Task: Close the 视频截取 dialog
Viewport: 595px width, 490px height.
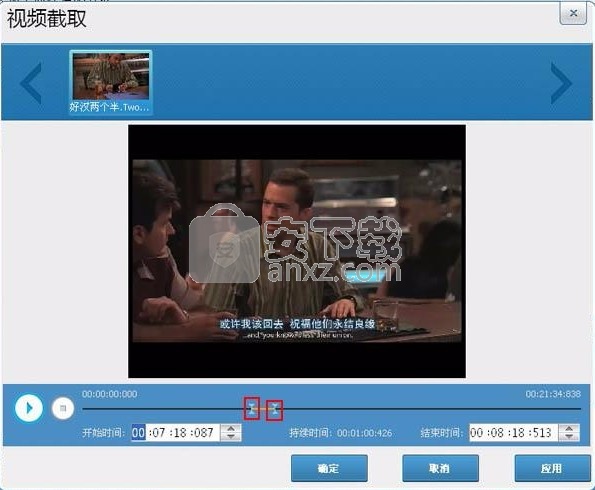Action: pyautogui.click(x=573, y=14)
